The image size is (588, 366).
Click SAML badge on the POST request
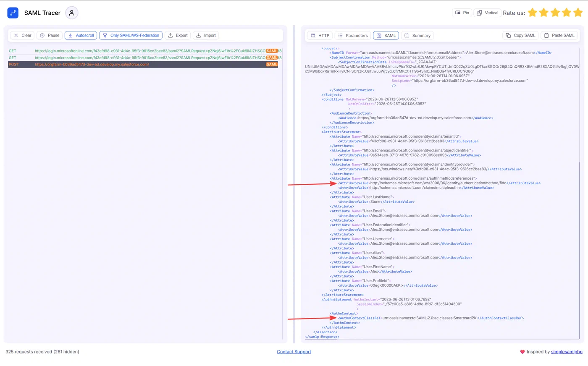pyautogui.click(x=272, y=64)
